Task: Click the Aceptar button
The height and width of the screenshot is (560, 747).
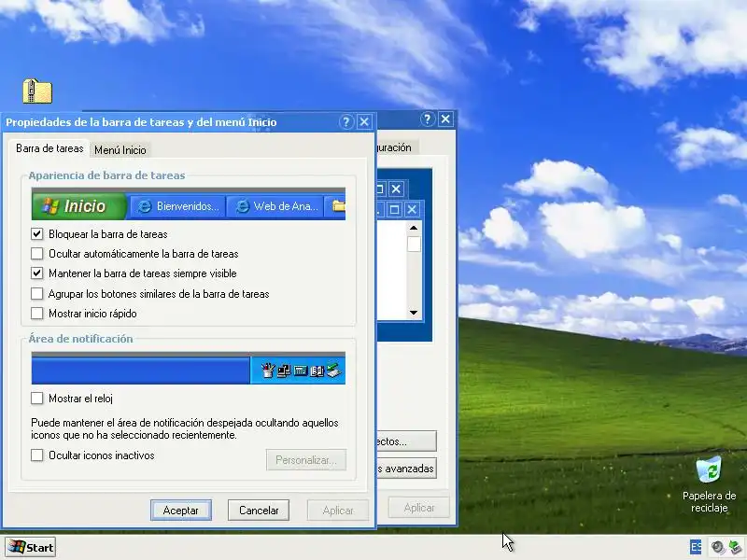Action: click(181, 510)
